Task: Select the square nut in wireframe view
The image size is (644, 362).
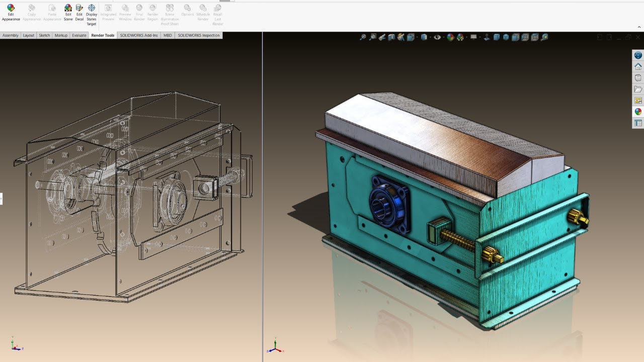Action: pos(206,188)
